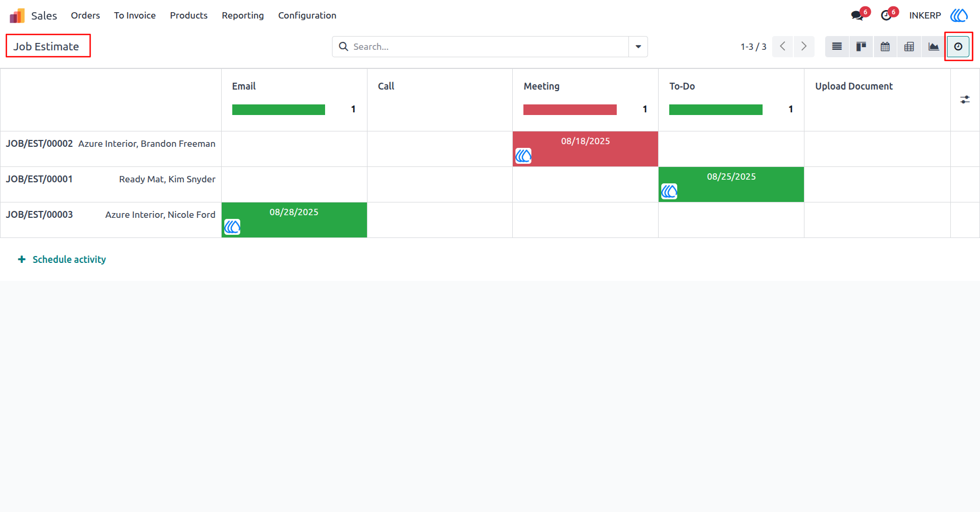Open the 08/18/2025 meeting activity

[585, 149]
